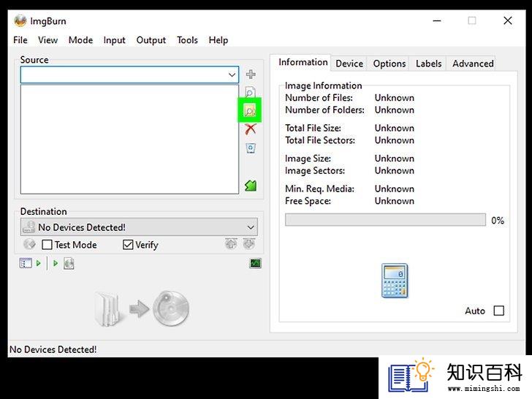This screenshot has width=532, height=399.
Task: Switch to the Options tab
Action: (x=389, y=64)
